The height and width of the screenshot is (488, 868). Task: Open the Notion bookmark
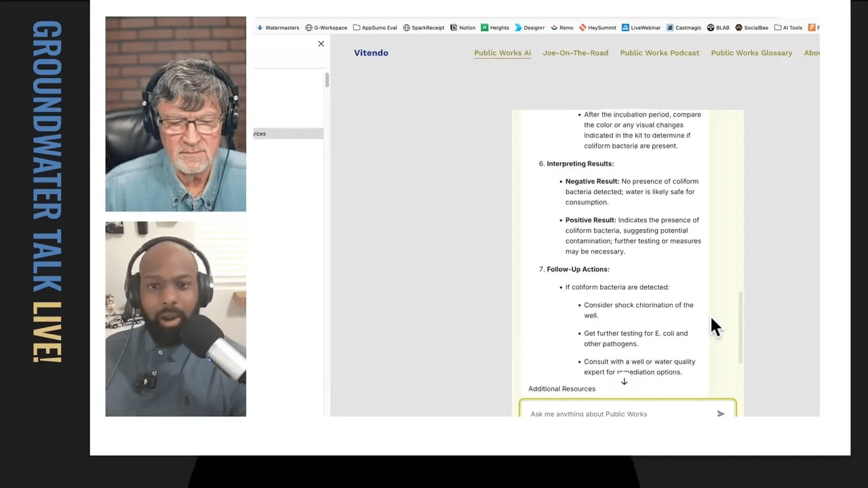[x=463, y=28]
